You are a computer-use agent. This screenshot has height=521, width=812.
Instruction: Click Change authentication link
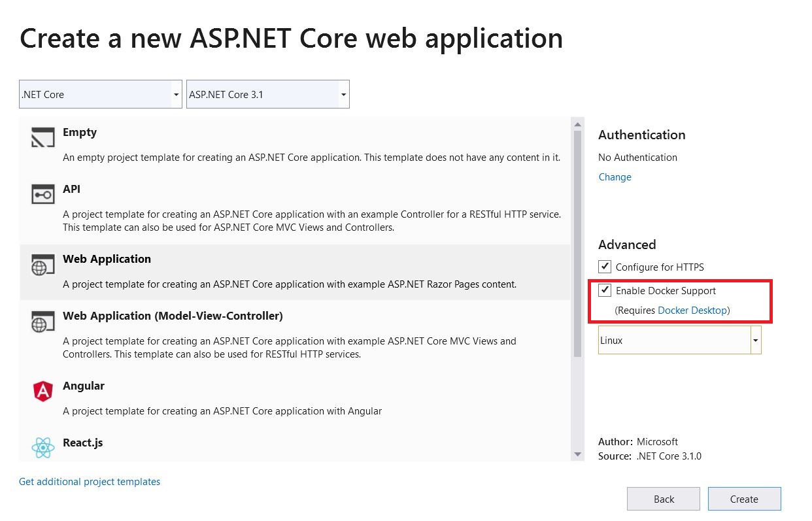pyautogui.click(x=615, y=177)
